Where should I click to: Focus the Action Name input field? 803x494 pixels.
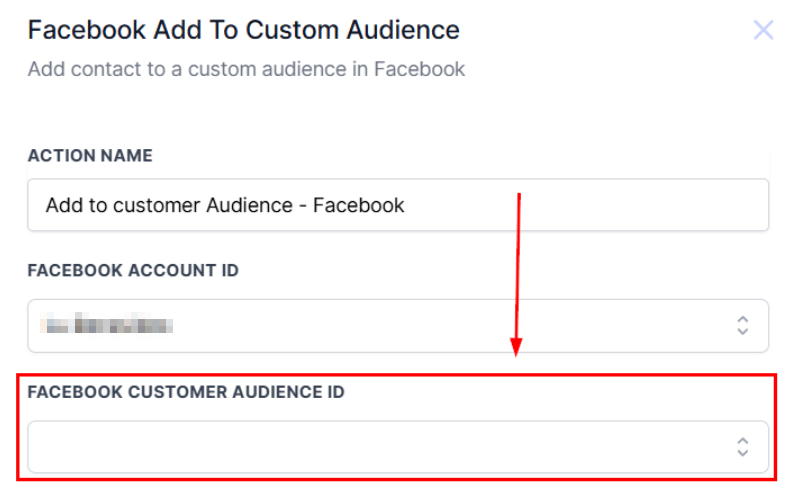tap(398, 205)
